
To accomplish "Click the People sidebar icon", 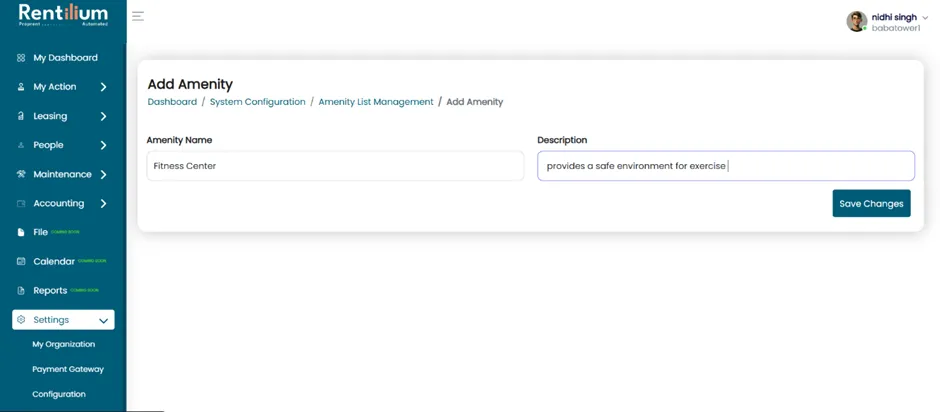I will 21,145.
